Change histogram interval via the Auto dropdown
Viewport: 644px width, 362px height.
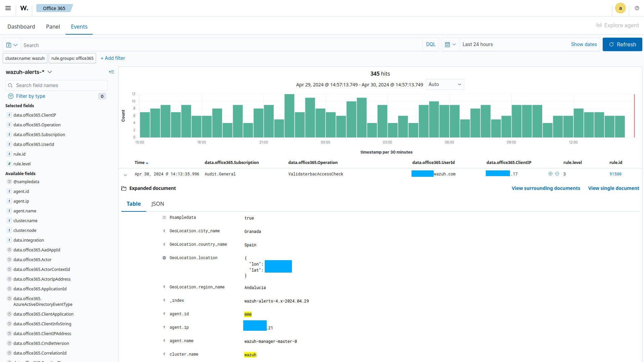pos(445,84)
